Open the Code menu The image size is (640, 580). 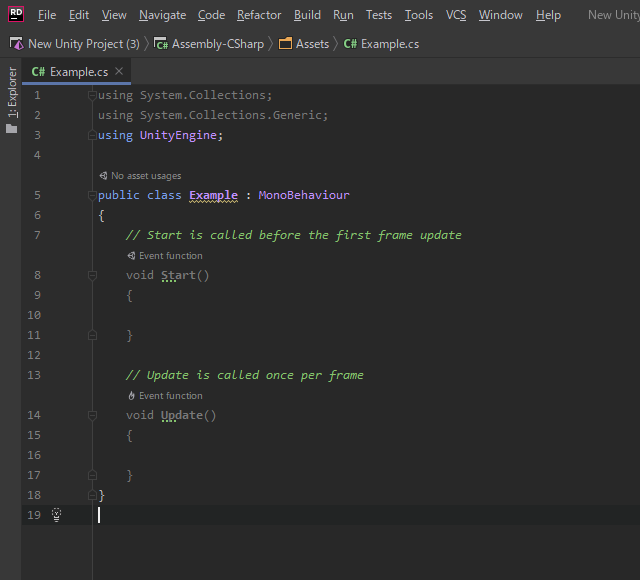pyautogui.click(x=211, y=15)
